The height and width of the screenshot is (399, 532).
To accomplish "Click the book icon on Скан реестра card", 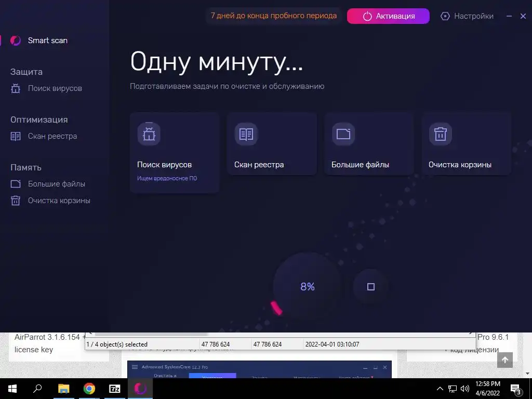I will coord(246,134).
